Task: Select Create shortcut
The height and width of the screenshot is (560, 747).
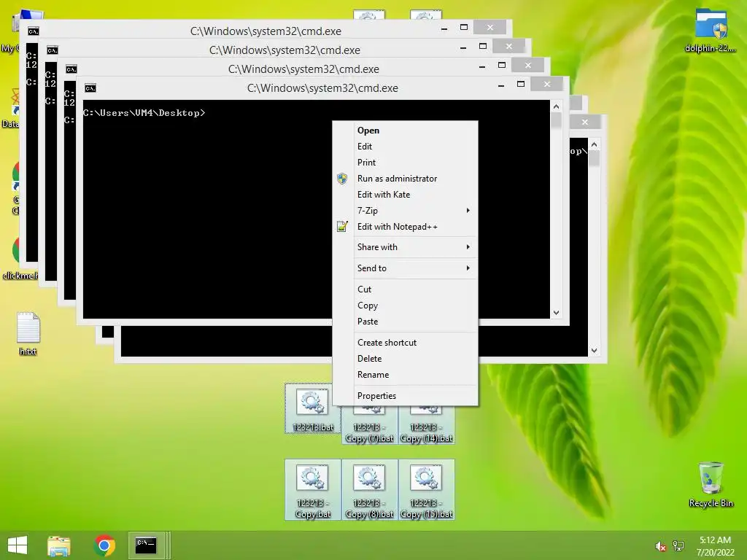Action: 405,343
